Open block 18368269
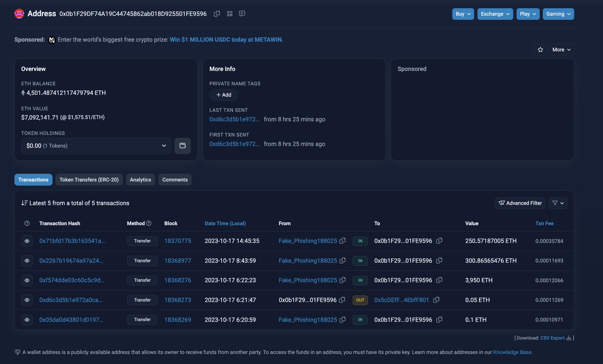 coord(178,320)
